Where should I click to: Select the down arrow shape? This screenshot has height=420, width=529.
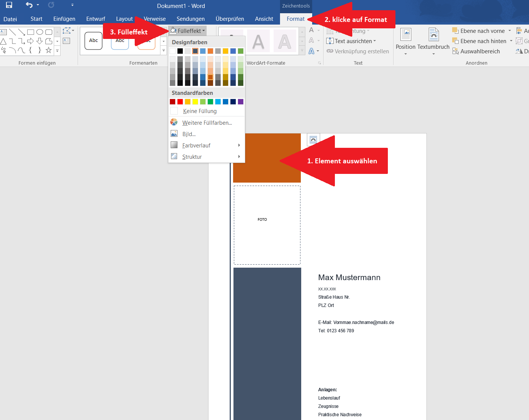pos(39,41)
